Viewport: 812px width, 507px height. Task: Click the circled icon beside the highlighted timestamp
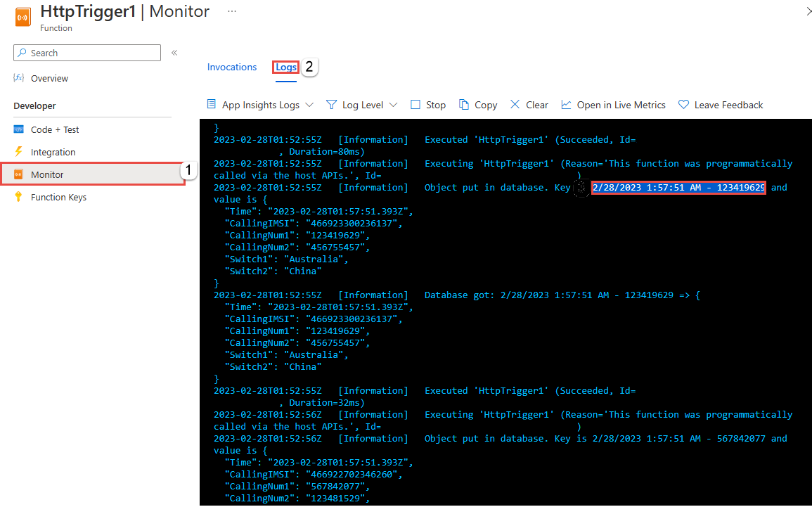[x=582, y=188]
